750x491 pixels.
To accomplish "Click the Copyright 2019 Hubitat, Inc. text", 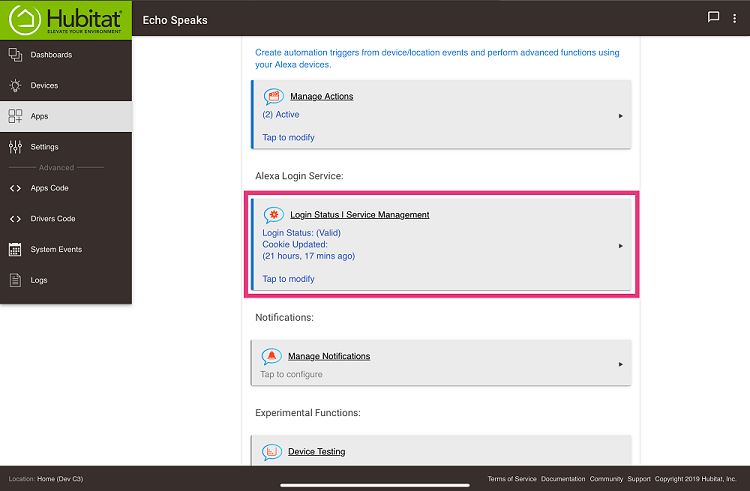I will pyautogui.click(x=695, y=479).
